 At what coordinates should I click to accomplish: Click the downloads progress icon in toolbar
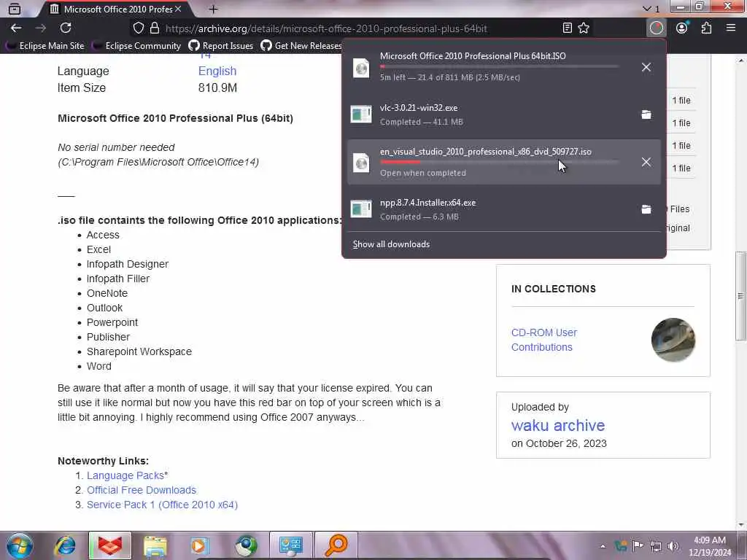656,28
